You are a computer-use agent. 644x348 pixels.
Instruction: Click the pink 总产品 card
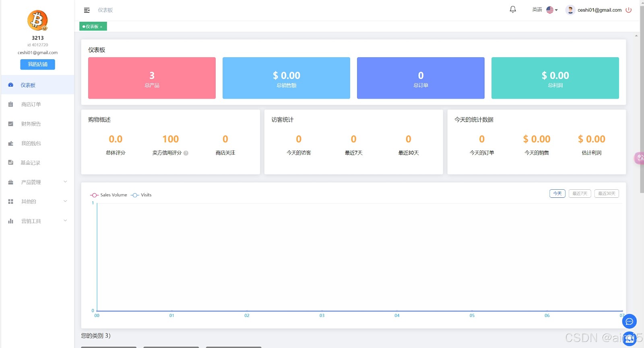pos(152,78)
